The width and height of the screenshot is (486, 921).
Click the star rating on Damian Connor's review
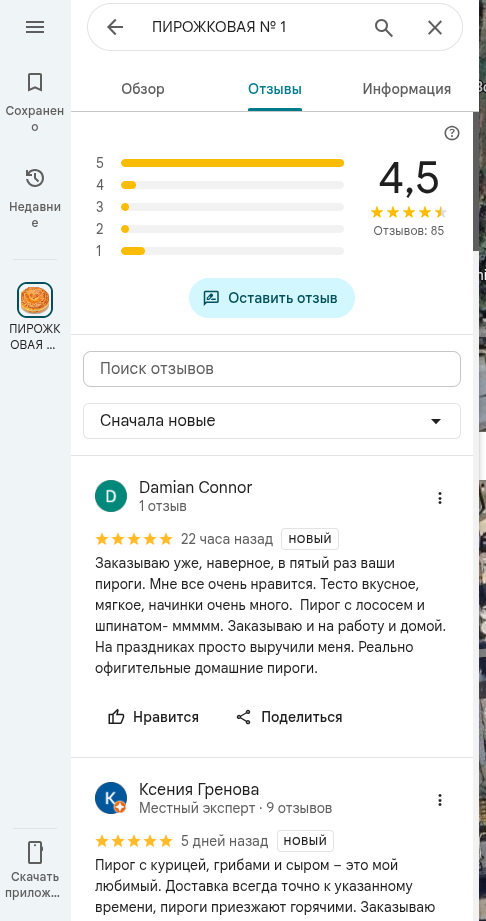tap(134, 539)
